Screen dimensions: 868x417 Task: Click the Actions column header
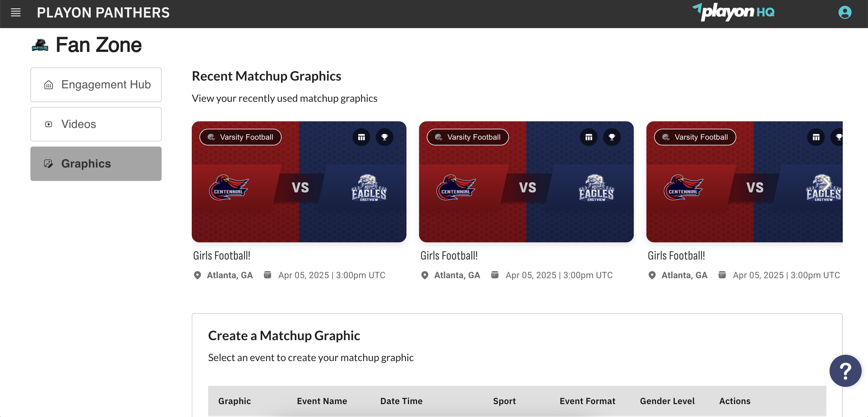pyautogui.click(x=735, y=401)
